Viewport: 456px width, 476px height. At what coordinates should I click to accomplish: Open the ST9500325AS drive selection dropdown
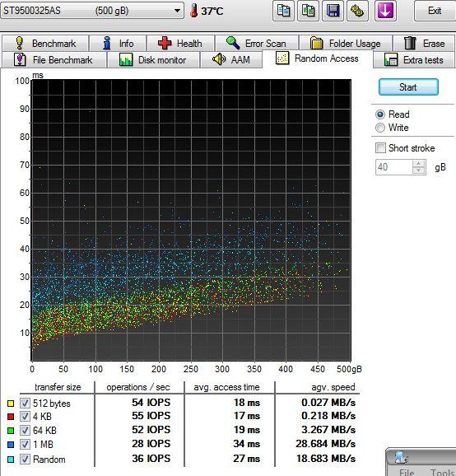[92, 11]
